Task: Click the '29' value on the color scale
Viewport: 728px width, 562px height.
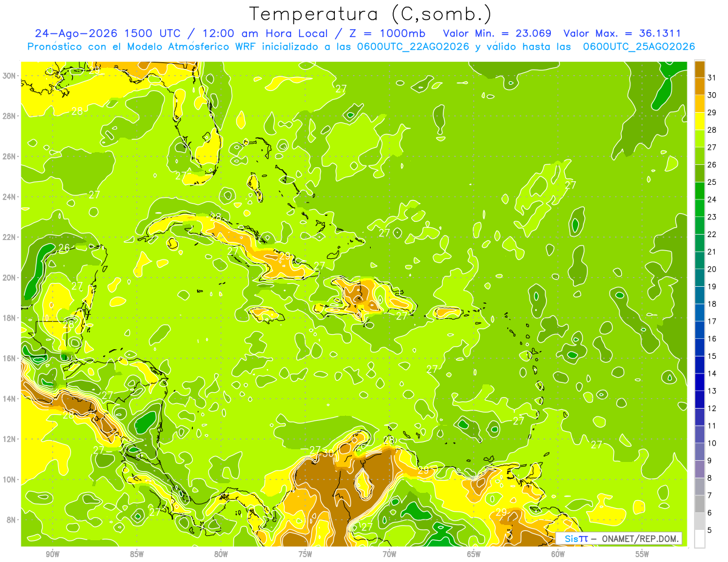Action: (x=712, y=112)
